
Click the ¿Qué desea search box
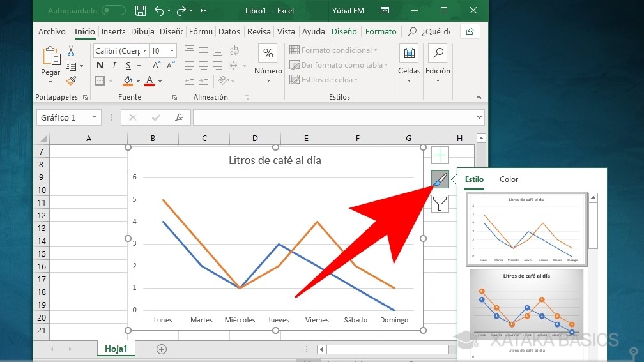pyautogui.click(x=430, y=32)
